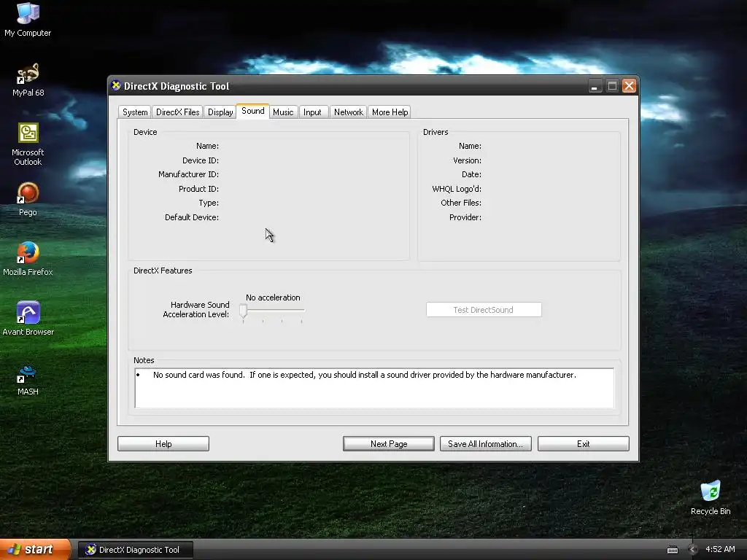Select the Sound tab

[252, 111]
